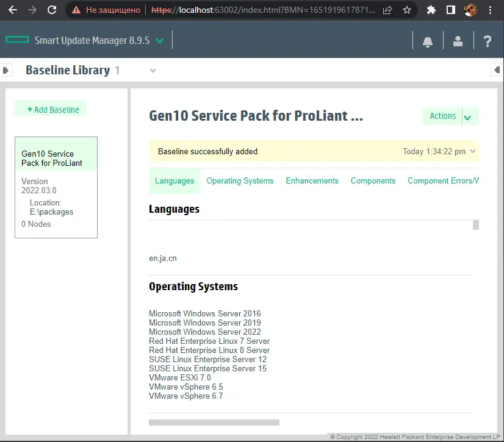Switch to the Operating Systems tab
The width and height of the screenshot is (504, 442).
click(240, 180)
